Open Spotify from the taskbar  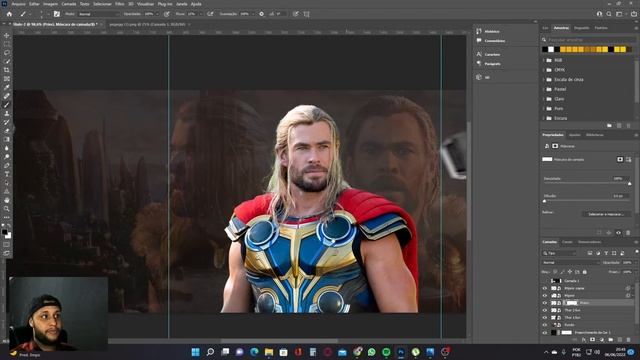pyautogui.click(x=386, y=352)
